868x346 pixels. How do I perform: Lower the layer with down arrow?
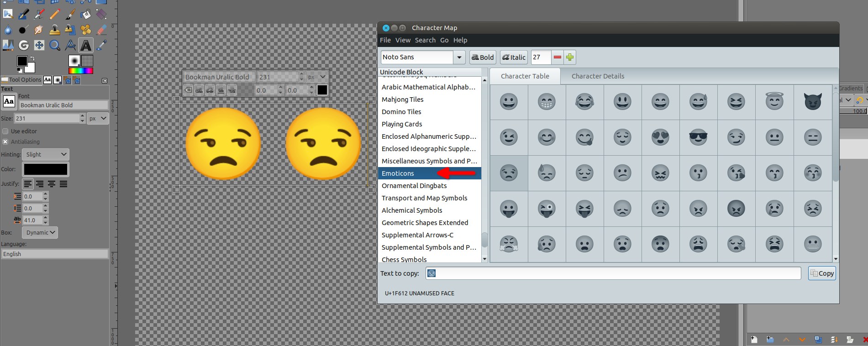(x=802, y=340)
